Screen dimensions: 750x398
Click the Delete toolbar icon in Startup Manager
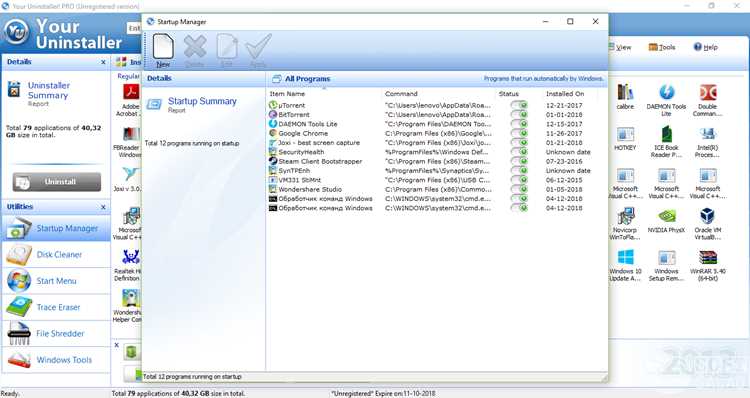(x=195, y=51)
